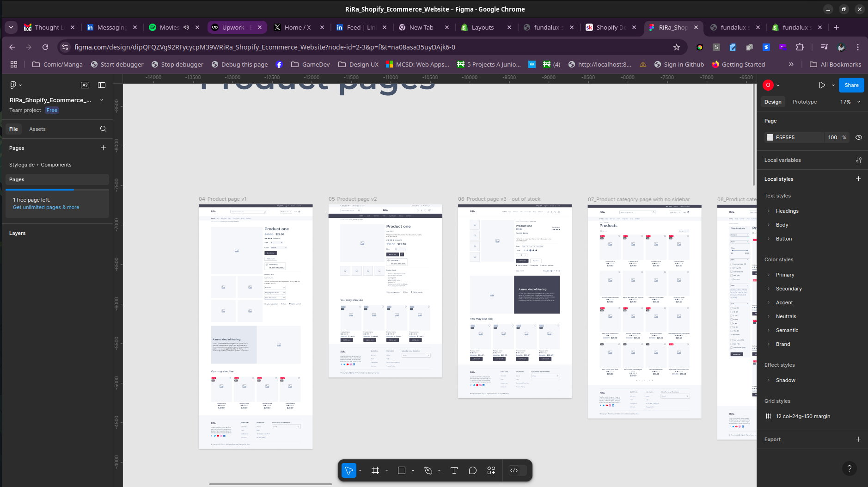
Task: Open presentation options dropdown arrow
Action: pyautogui.click(x=833, y=85)
